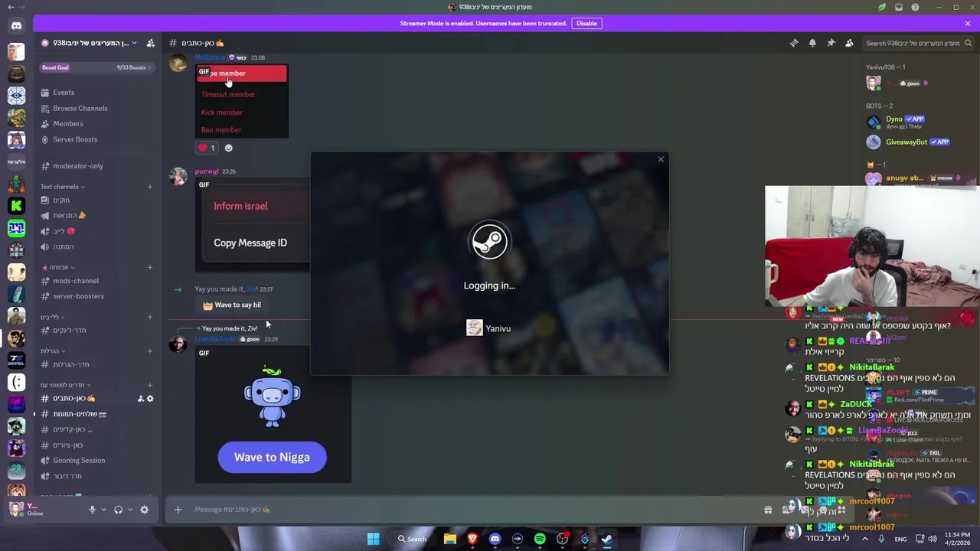
Task: Open the Wave to Nigga GIF
Action: [273, 415]
